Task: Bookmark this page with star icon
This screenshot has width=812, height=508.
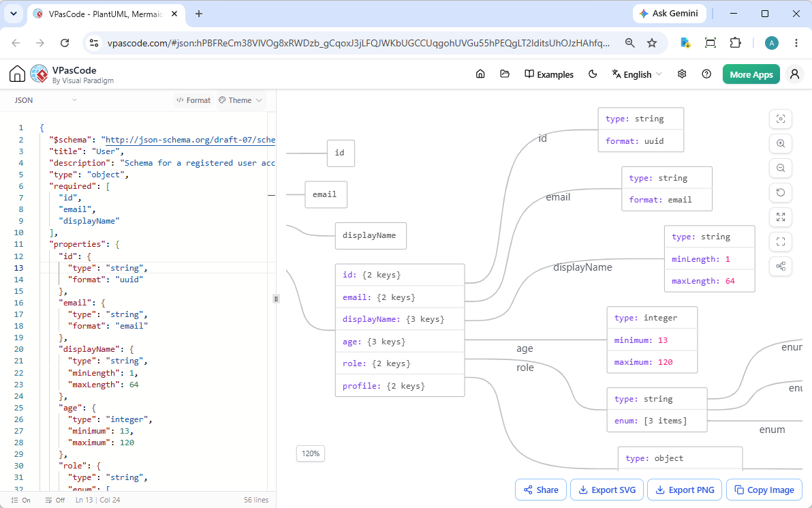Action: click(x=652, y=43)
